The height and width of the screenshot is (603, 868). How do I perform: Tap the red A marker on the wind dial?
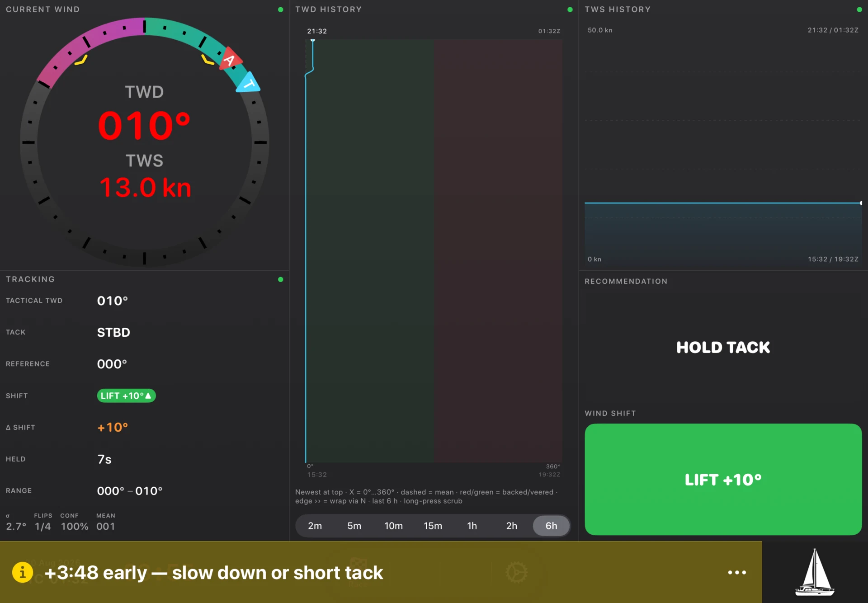click(230, 59)
